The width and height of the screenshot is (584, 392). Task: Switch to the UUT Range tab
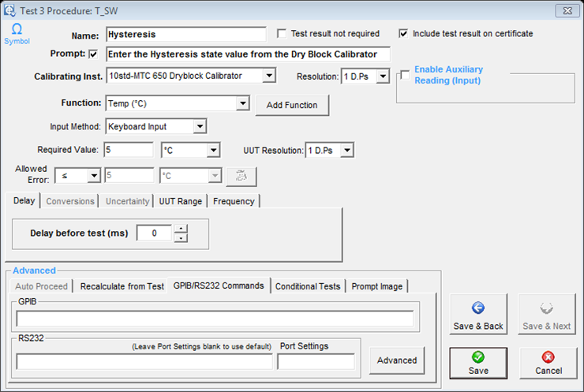(x=180, y=201)
